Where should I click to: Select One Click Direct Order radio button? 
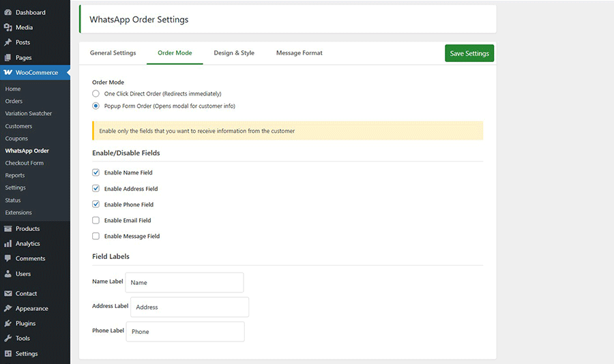pos(96,93)
